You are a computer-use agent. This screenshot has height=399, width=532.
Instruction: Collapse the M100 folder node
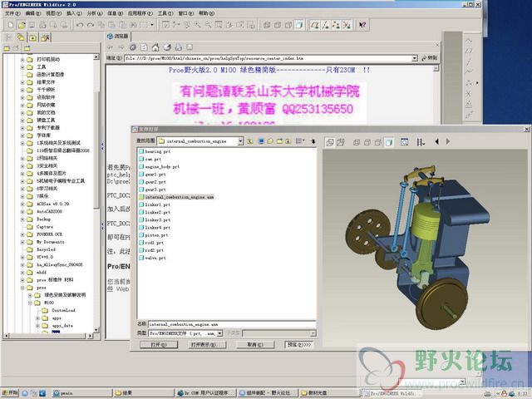30,303
